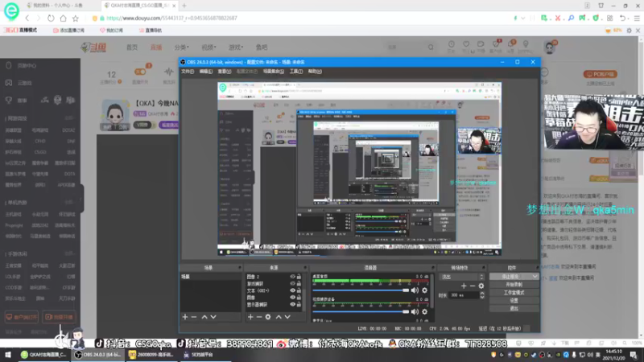
Task: Click the browser address bar URL
Action: pyautogui.click(x=171, y=18)
